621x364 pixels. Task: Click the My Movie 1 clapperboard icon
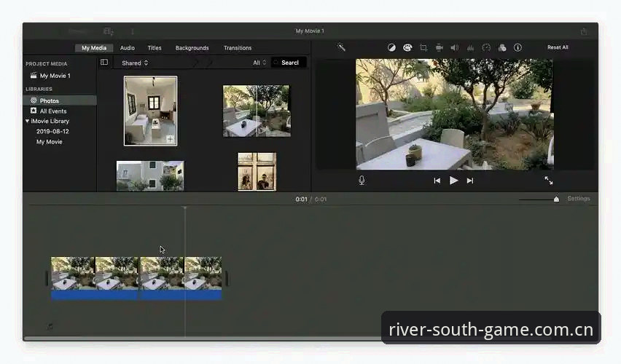click(34, 75)
